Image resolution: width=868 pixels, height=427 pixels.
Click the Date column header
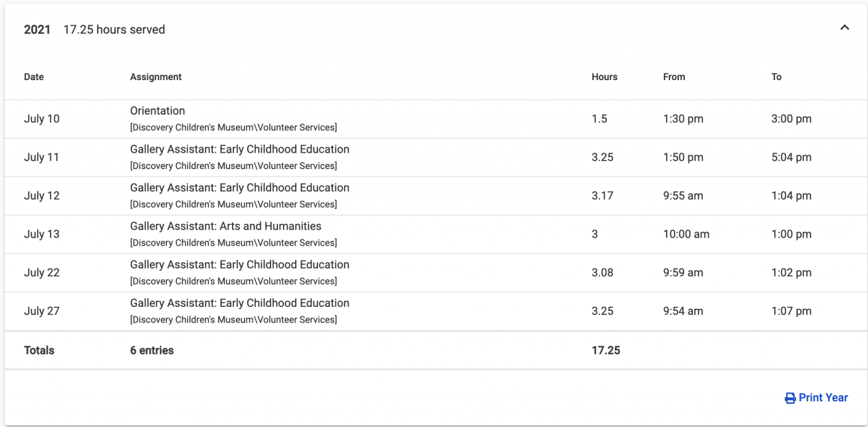tap(34, 77)
